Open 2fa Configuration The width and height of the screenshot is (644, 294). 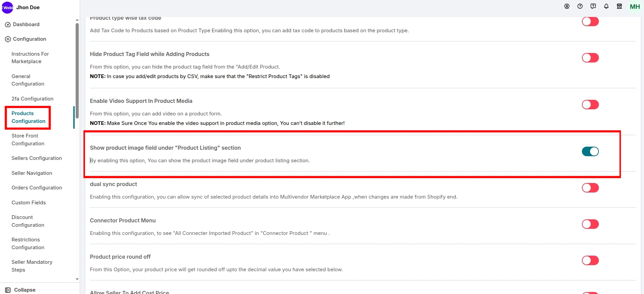(32, 99)
